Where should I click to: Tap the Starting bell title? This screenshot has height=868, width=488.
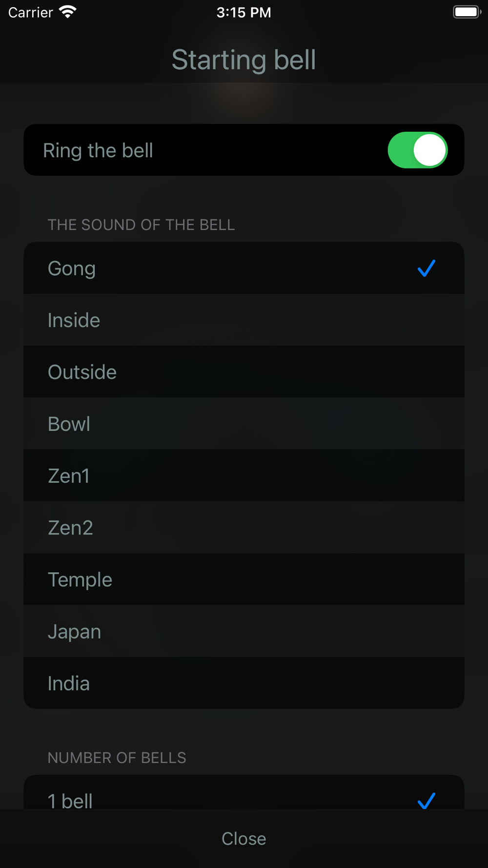[x=244, y=60]
